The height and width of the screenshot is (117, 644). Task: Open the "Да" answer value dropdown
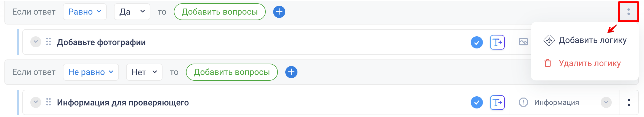click(x=132, y=12)
